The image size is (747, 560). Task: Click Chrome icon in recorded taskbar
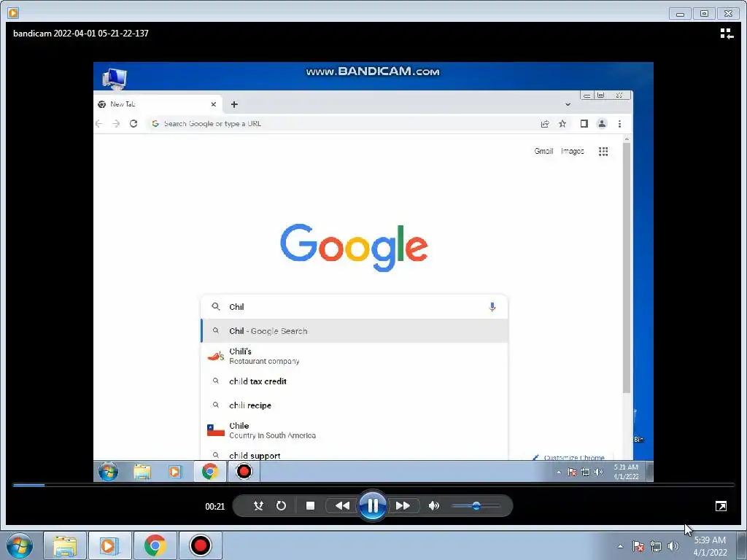coord(209,472)
